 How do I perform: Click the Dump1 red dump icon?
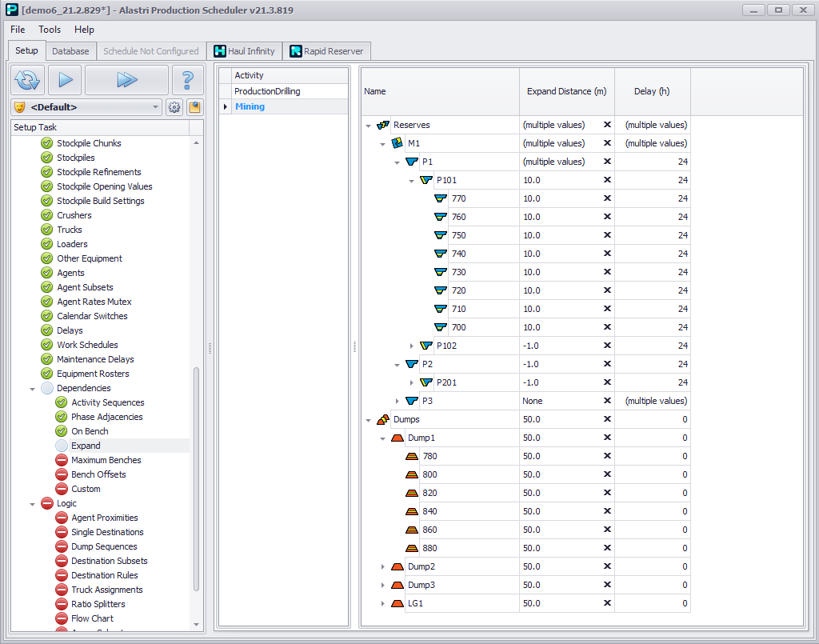click(398, 438)
